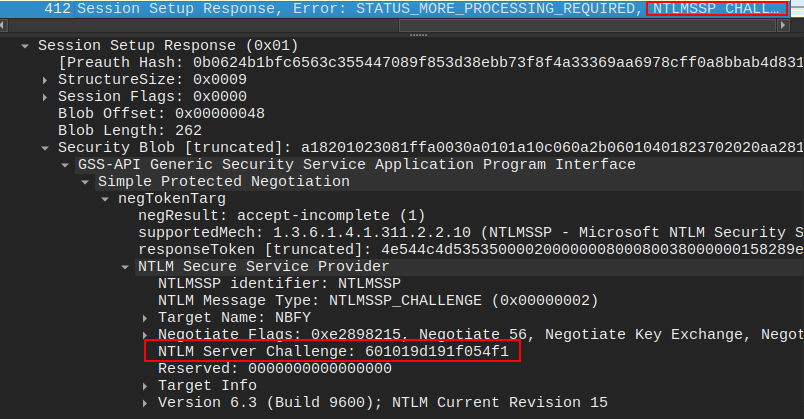Screen dimensions: 804x419
Task: Select the NTLM Message Type field
Action: click(378, 301)
